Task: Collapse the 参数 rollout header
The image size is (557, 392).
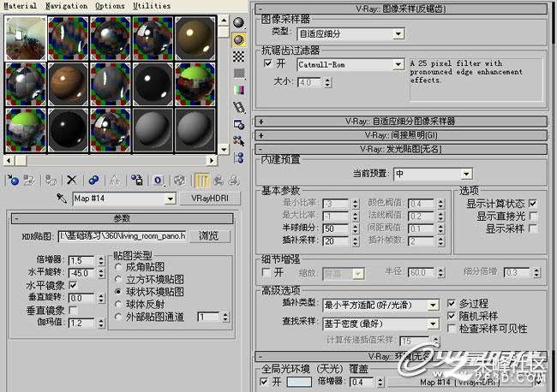Action: [122, 218]
